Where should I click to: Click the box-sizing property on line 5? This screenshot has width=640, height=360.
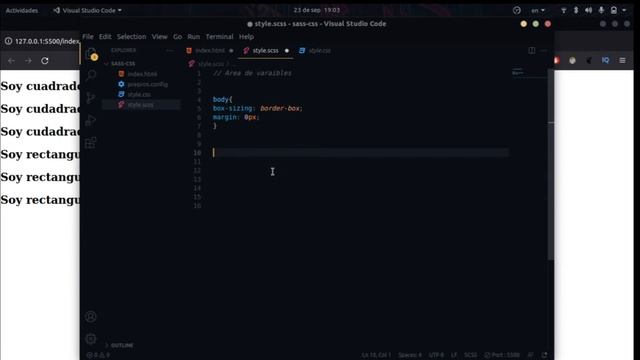point(233,108)
